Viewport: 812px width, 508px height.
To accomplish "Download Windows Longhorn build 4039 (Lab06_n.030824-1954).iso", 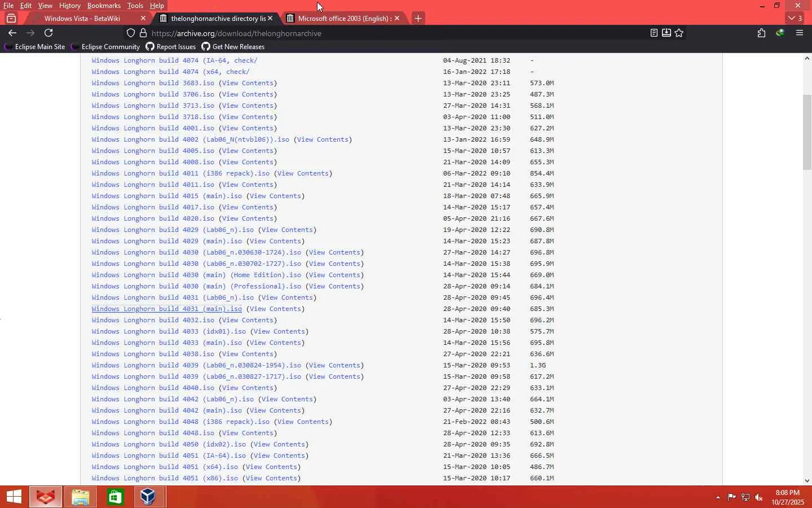I will point(197,365).
